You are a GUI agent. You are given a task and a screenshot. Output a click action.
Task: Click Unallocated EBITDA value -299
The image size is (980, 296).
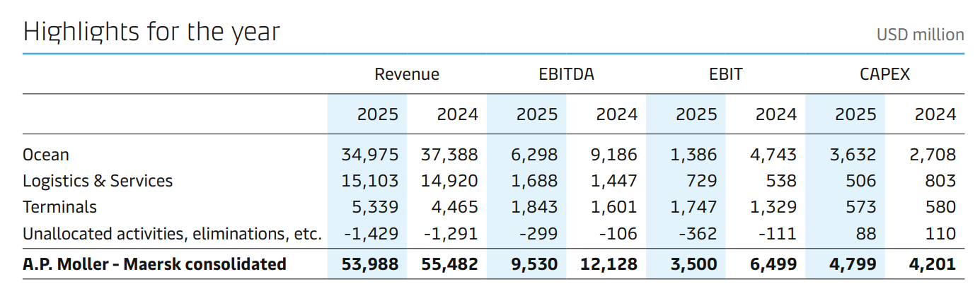(x=538, y=234)
